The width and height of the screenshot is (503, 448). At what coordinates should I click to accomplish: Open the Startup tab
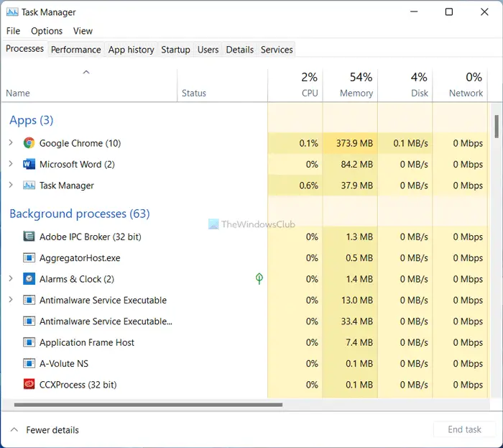pyautogui.click(x=175, y=50)
